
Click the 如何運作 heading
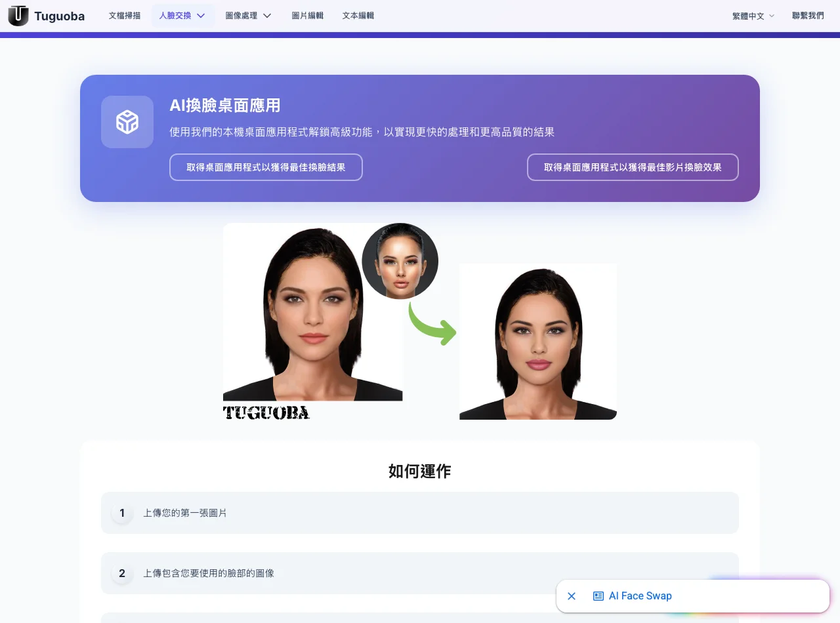(x=420, y=471)
